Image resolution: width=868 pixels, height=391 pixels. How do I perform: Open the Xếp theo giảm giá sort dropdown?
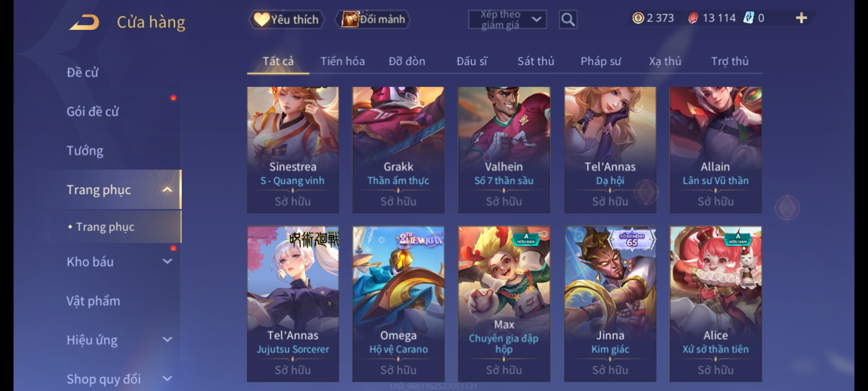[x=507, y=20]
